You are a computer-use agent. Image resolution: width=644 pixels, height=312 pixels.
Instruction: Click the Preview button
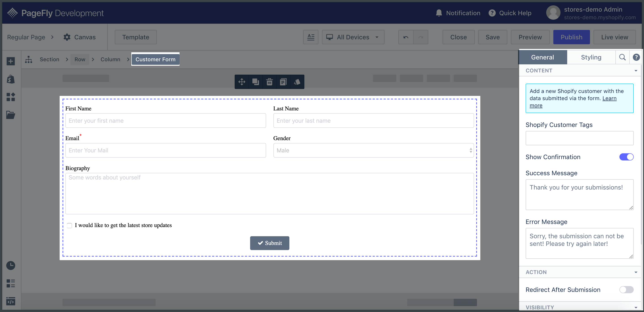click(x=530, y=37)
